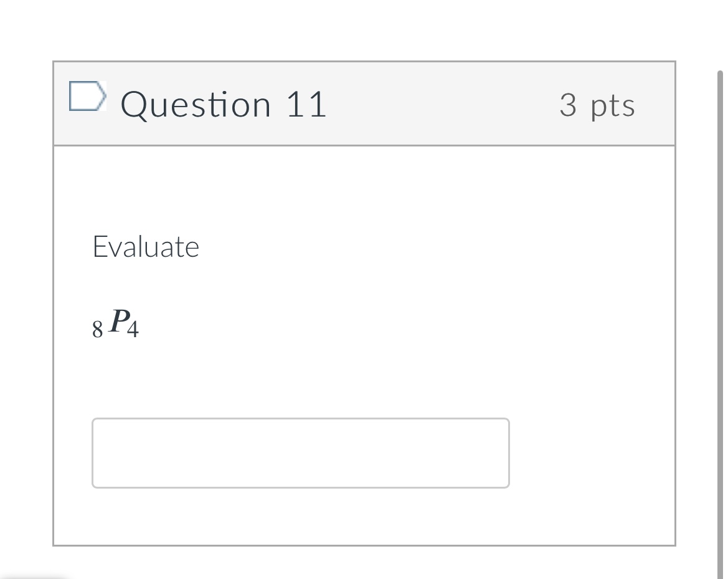Click the number 3 in the points label
728x579 pixels.
click(567, 104)
